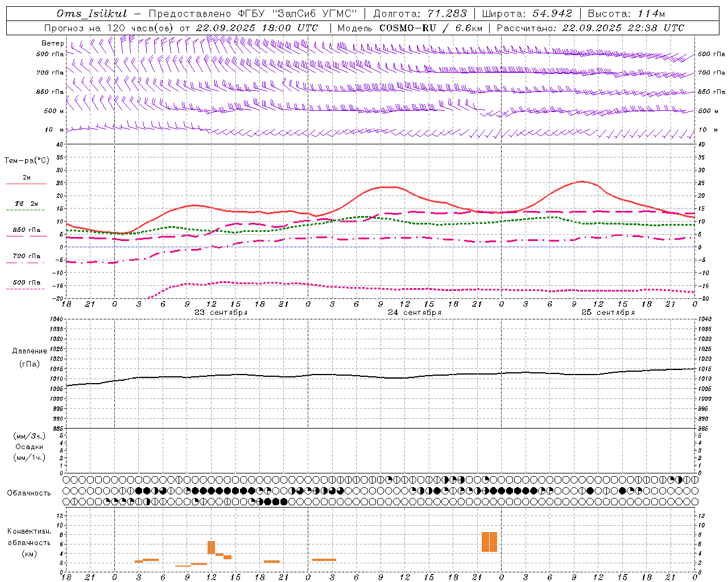Click the provider text "ЗапСиб УГМС"
Image resolution: width=728 pixels, height=582 pixels.
pos(314,14)
